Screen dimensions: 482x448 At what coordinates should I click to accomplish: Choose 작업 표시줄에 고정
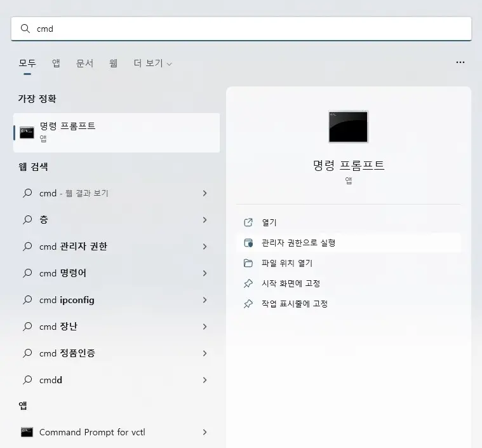[x=348, y=304]
